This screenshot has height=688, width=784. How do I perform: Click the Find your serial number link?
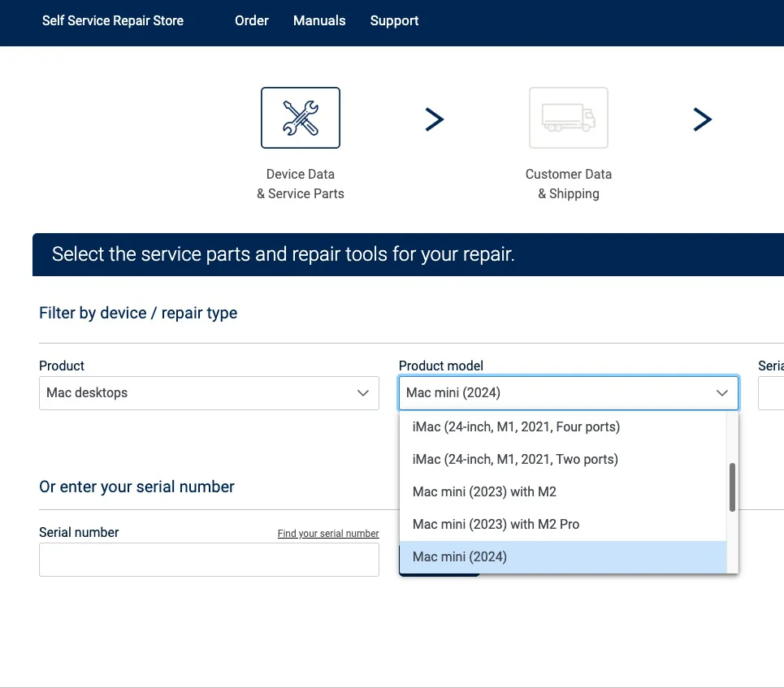tap(328, 534)
